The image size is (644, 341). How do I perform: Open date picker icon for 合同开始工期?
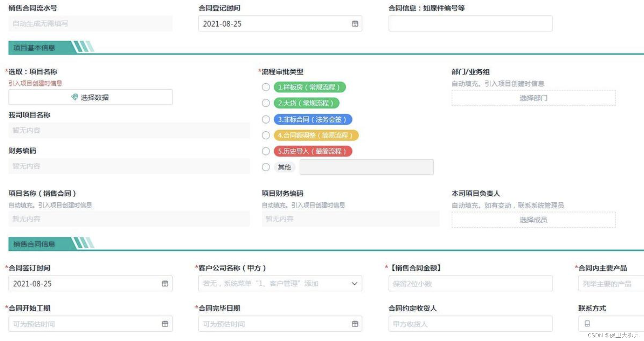[165, 324]
